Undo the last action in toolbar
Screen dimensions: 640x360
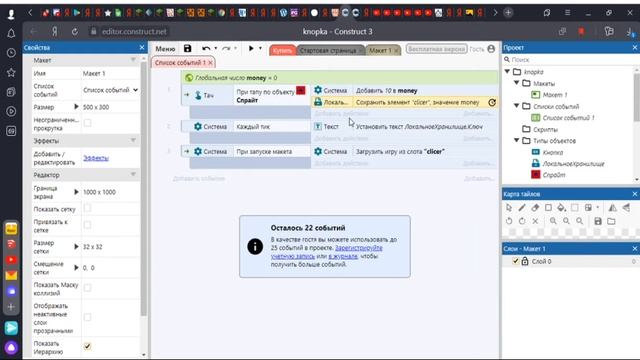206,49
